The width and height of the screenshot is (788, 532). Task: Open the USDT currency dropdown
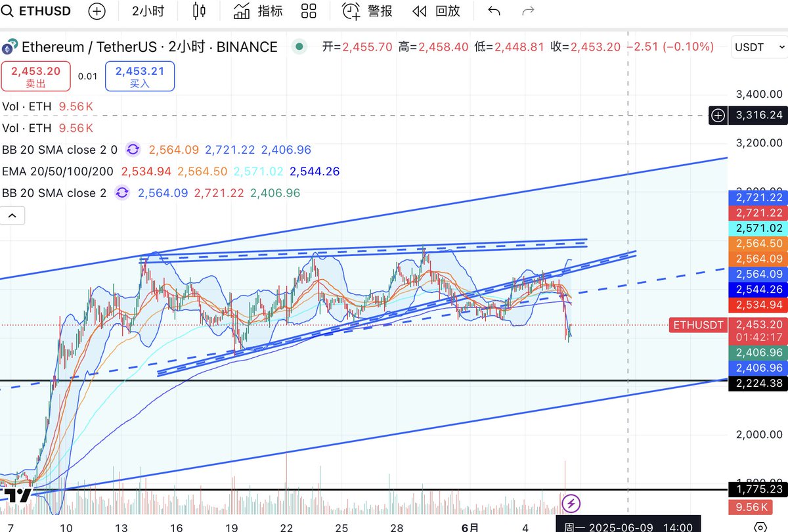pyautogui.click(x=759, y=47)
